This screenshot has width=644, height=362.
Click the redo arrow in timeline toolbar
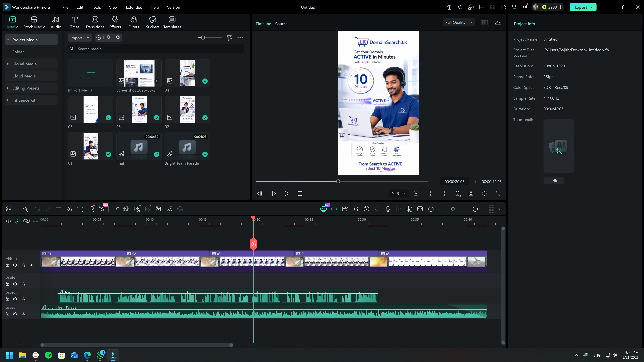pyautogui.click(x=48, y=209)
